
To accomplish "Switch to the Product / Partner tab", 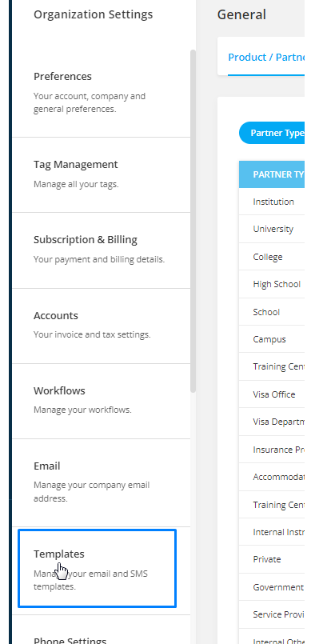I will (x=266, y=57).
